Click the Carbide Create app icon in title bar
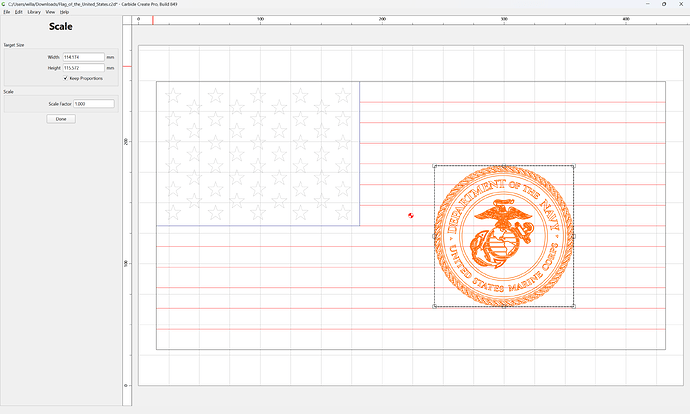The height and width of the screenshot is (414, 690). [x=4, y=4]
